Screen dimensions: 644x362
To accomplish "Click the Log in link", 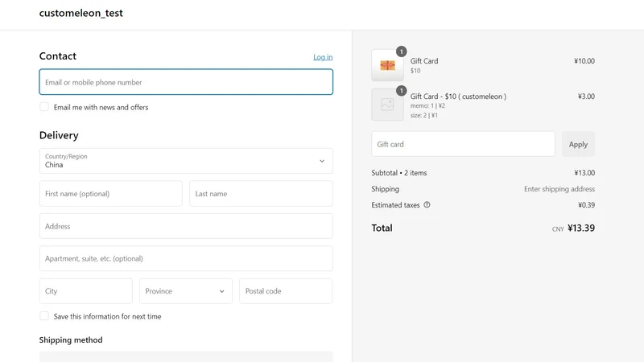I will coord(323,57).
